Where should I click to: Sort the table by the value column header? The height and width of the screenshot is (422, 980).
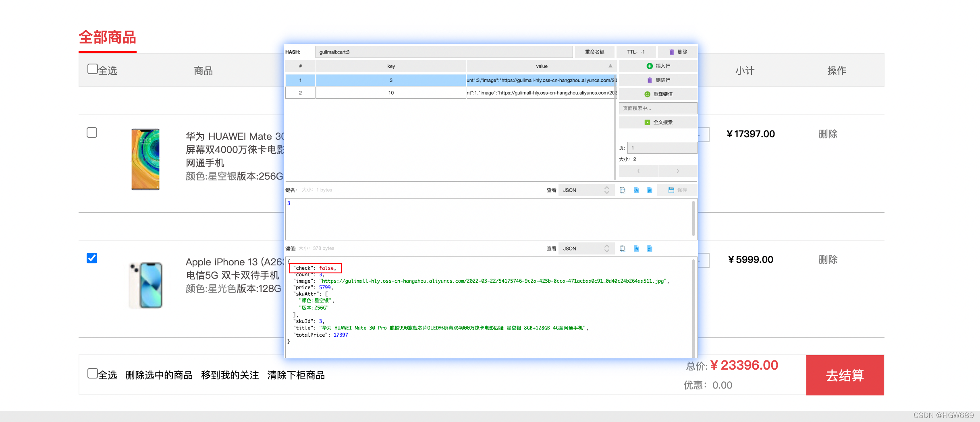click(542, 66)
